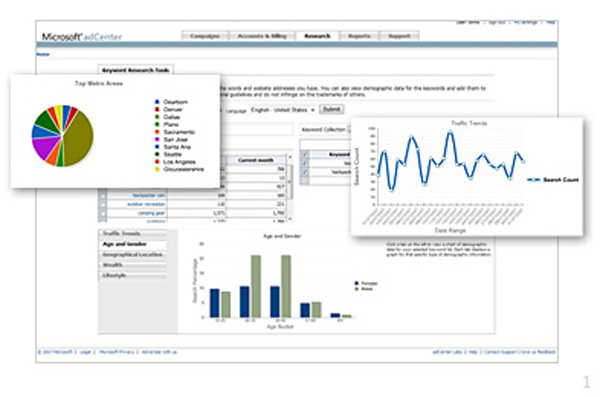Select the Geographical Location side tab
This screenshot has width=600, height=397.
[x=133, y=255]
